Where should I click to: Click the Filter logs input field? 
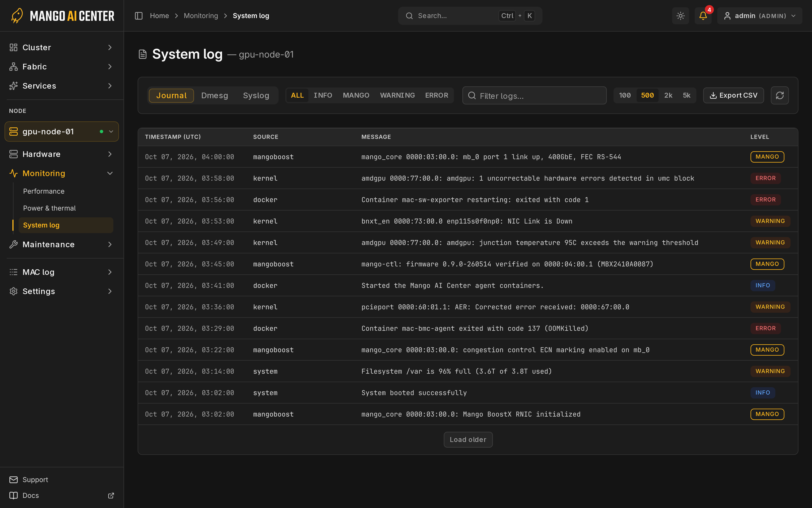coord(534,96)
